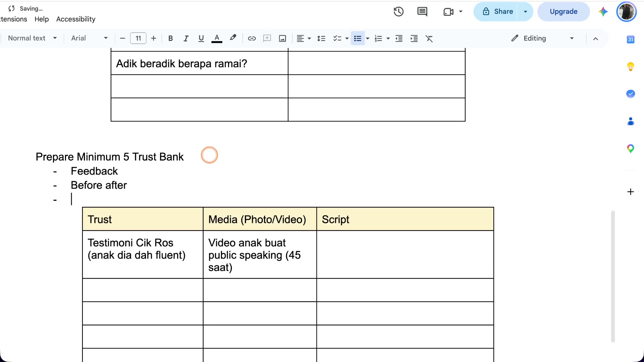
Task: Decrease the paragraph indent
Action: [x=399, y=39]
